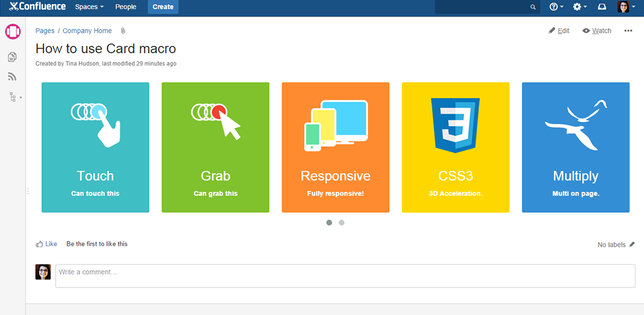Click the responsive devices icon
This screenshot has width=644, height=315.
336,126
